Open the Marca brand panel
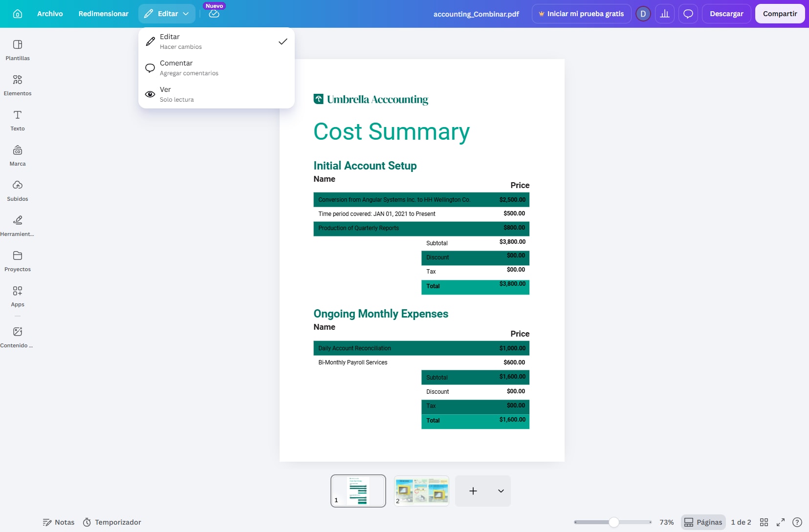Viewport: 809px width, 532px height. pos(18,156)
